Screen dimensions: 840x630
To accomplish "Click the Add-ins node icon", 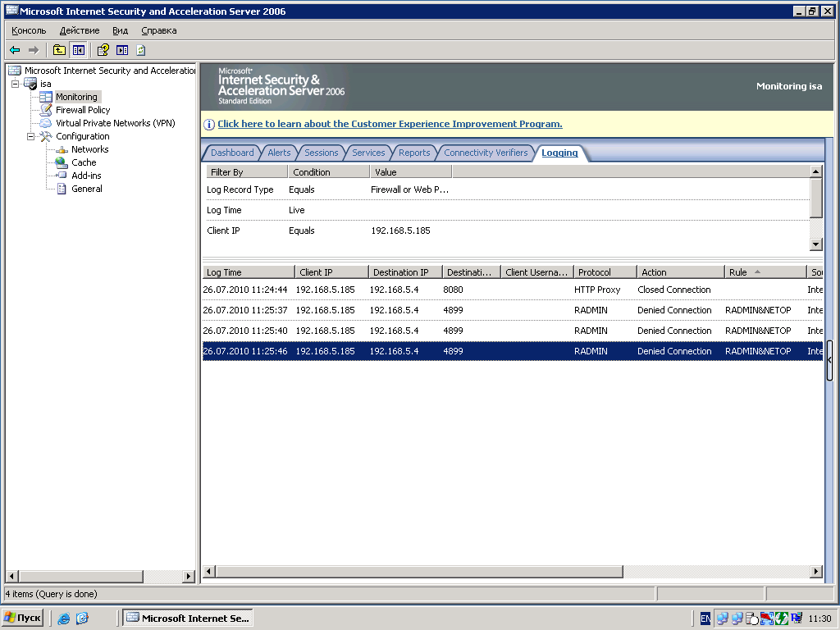I will pyautogui.click(x=62, y=176).
